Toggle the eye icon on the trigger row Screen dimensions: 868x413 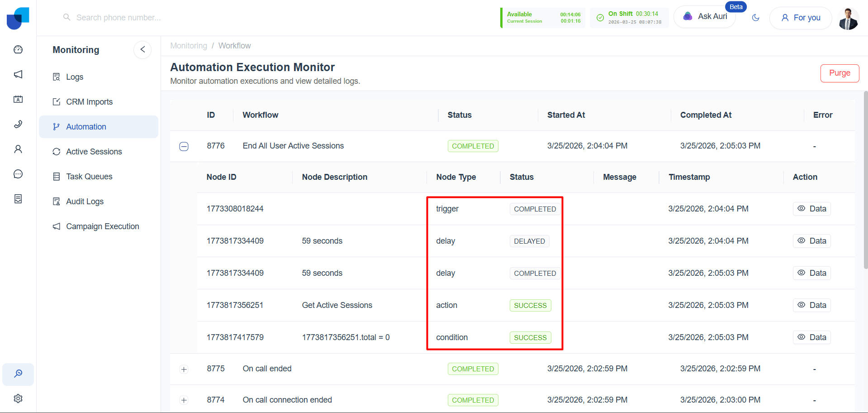(801, 208)
